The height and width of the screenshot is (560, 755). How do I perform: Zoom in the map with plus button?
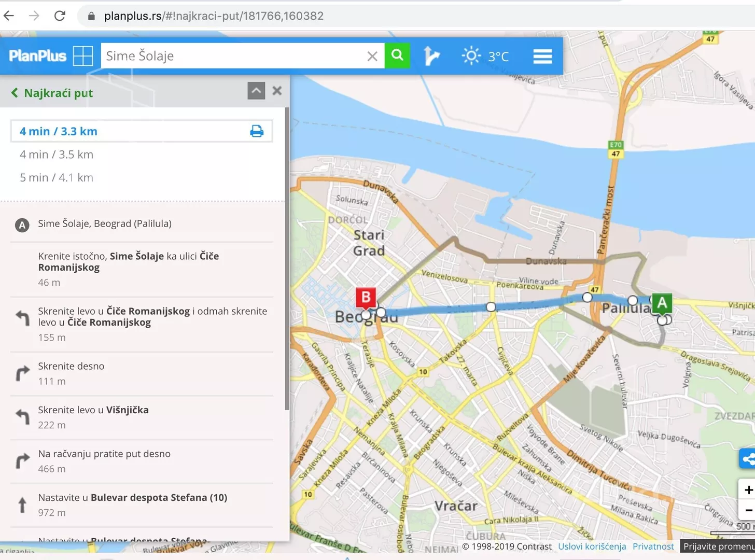click(748, 489)
